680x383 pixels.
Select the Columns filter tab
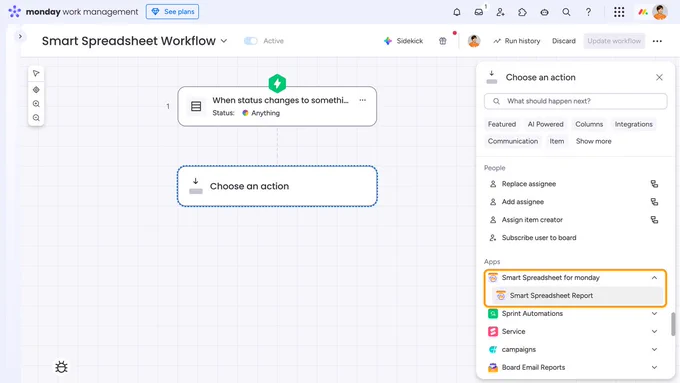pyautogui.click(x=589, y=124)
